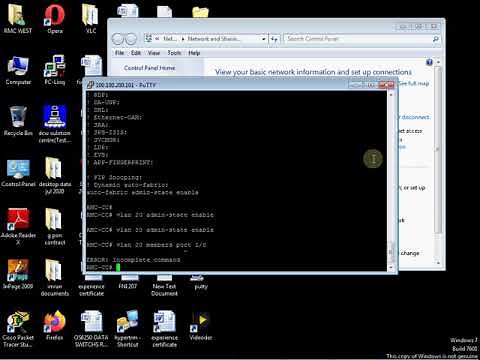Click the PuTTY terminal scroll-down arrow
Image resolution: width=480 pixels, height=360 pixels.
[x=391, y=267]
